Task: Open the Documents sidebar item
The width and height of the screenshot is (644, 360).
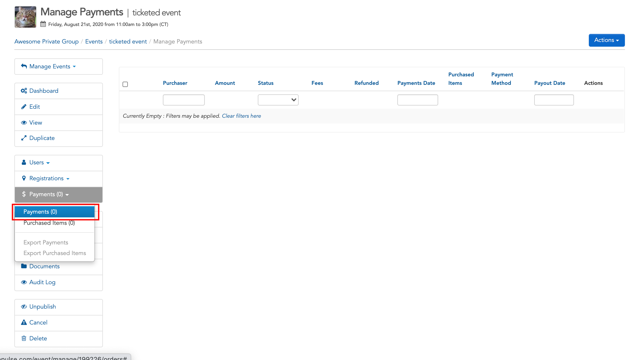Action: (x=59, y=266)
